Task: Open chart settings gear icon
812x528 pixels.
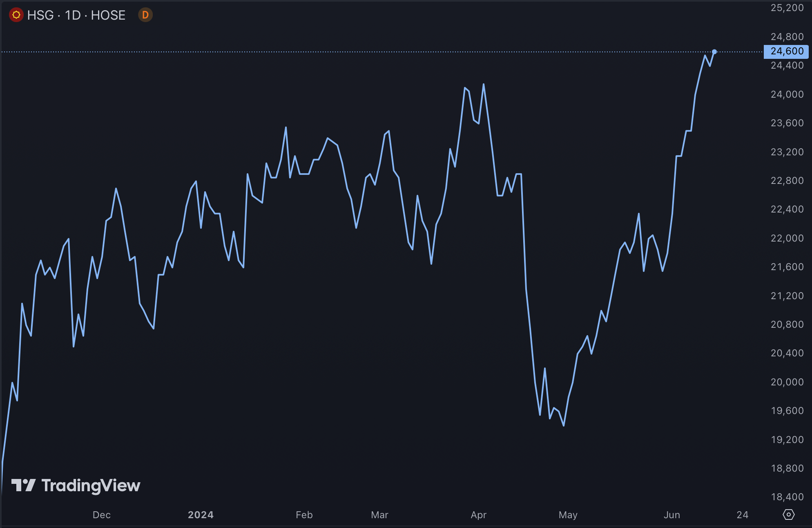Action: point(788,515)
